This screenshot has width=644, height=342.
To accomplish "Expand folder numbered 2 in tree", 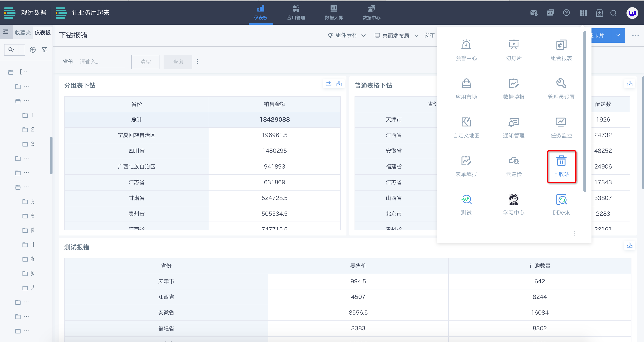I will (x=28, y=129).
